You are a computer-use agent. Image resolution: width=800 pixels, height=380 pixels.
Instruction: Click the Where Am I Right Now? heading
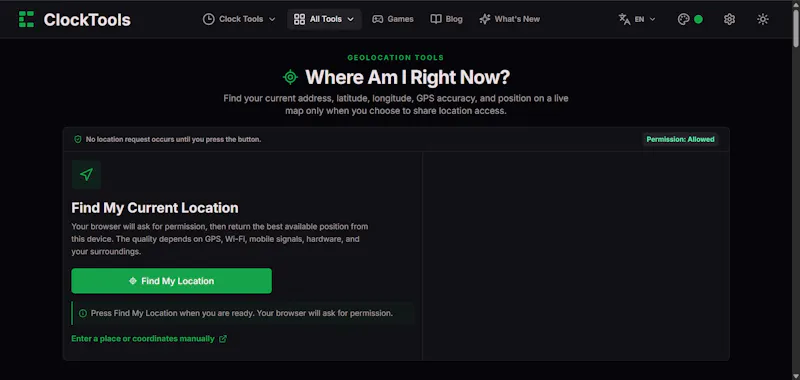coord(407,78)
